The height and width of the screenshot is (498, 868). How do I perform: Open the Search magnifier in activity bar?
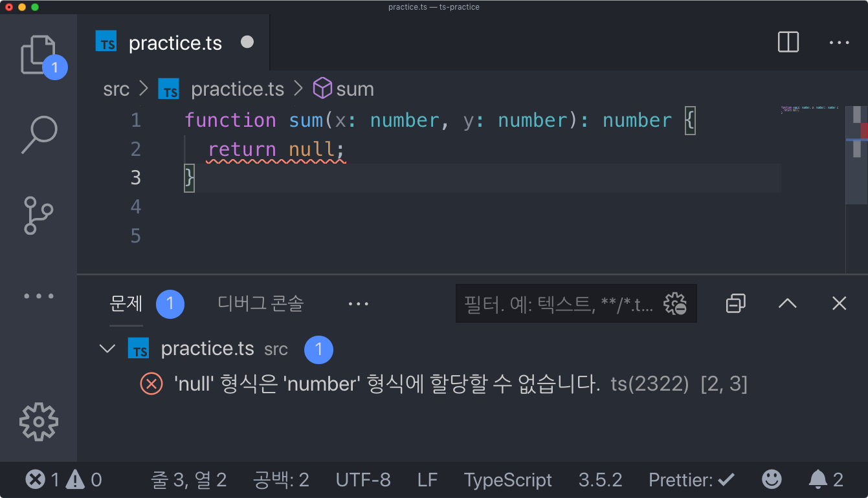click(x=39, y=135)
